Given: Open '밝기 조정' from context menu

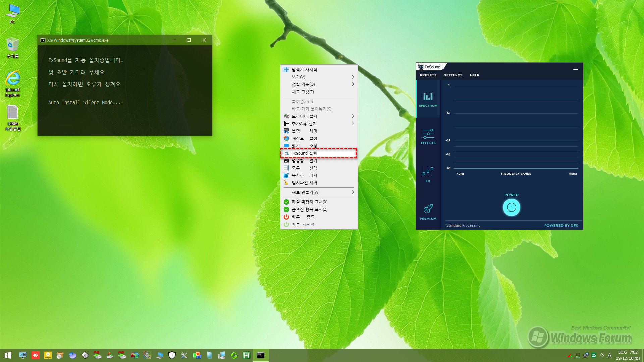Looking at the screenshot, I should (319, 146).
